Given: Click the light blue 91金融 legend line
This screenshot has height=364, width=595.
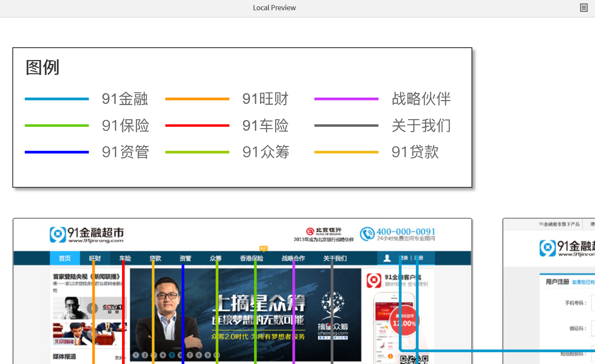Looking at the screenshot, I should coord(57,99).
